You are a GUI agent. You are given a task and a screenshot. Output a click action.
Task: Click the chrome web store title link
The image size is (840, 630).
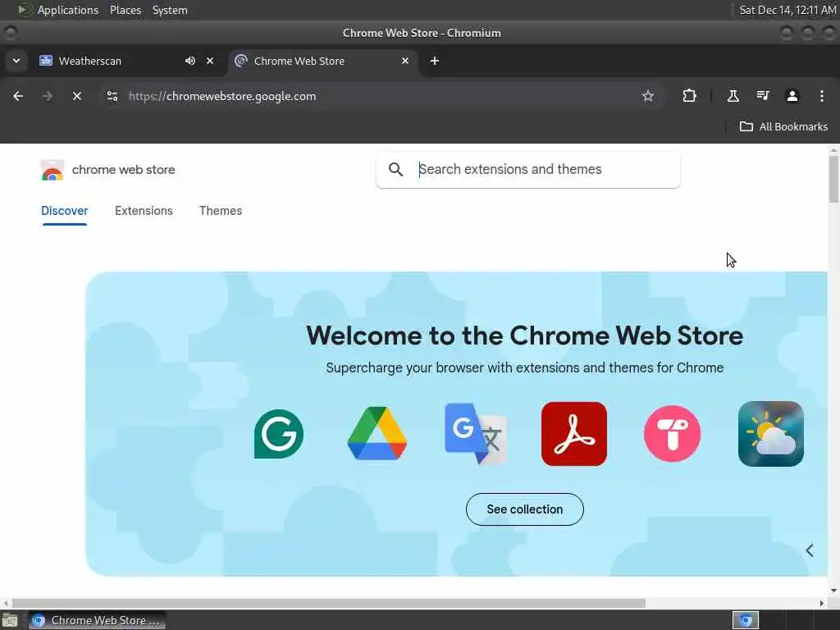coord(123,170)
